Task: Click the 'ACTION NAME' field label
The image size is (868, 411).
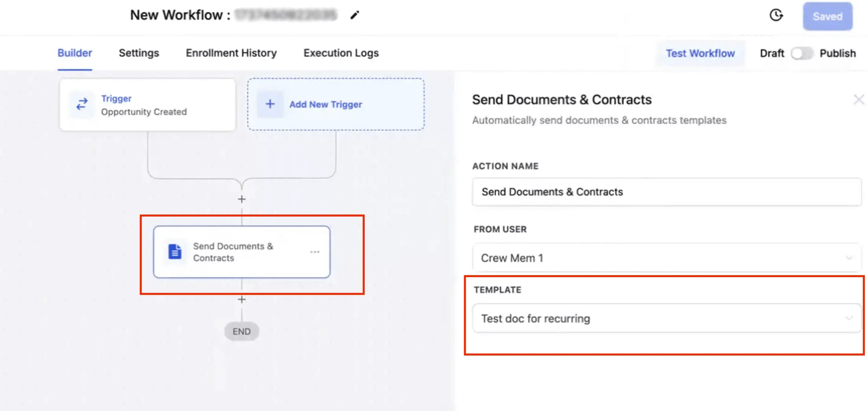Action: [505, 166]
